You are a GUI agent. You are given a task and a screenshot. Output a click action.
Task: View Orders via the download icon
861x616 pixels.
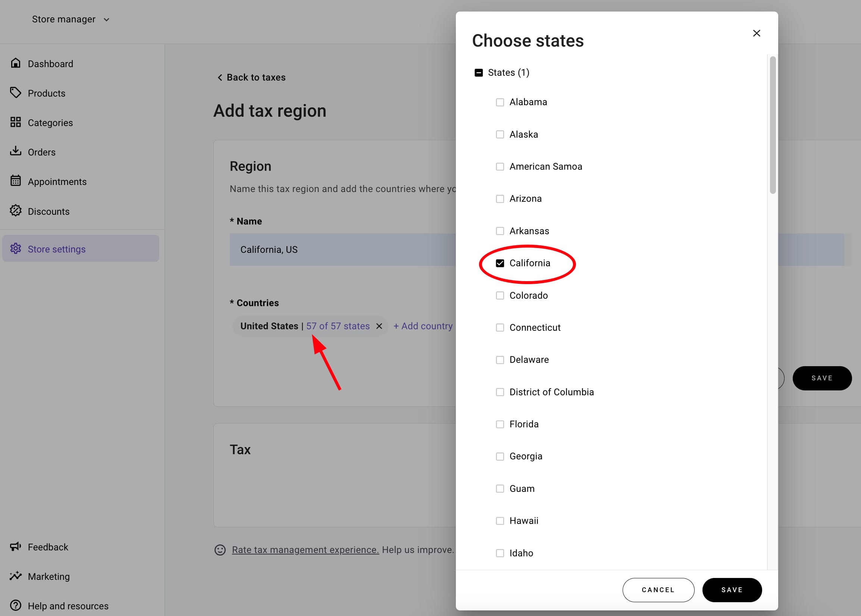[x=16, y=151]
